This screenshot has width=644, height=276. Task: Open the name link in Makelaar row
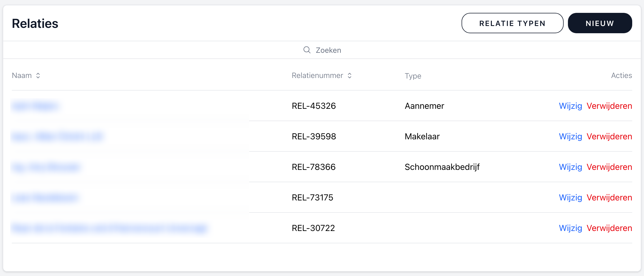pos(57,137)
